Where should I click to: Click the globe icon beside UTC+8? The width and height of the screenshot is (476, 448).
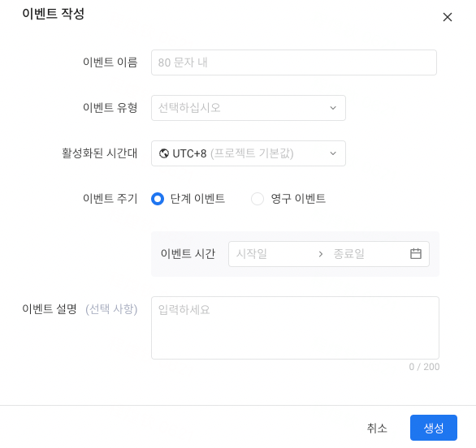[164, 153]
